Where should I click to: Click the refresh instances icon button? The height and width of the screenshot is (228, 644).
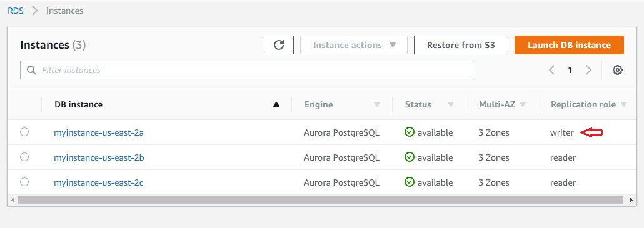click(x=278, y=45)
